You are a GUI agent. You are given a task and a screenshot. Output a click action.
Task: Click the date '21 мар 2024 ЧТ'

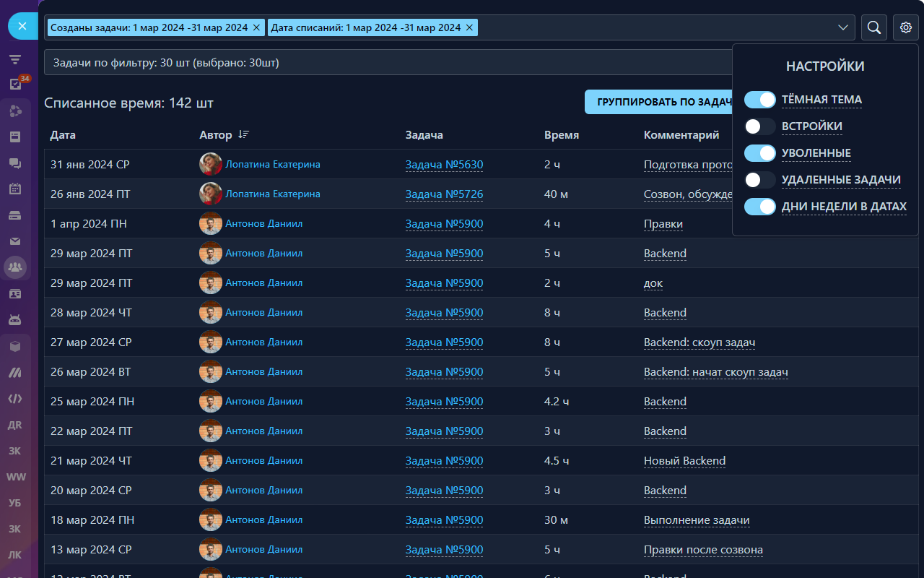click(x=91, y=461)
